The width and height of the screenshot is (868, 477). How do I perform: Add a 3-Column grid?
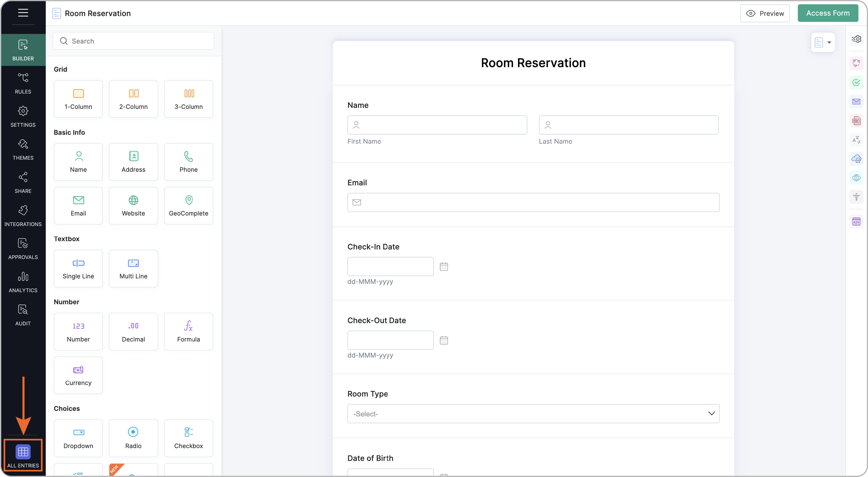click(x=189, y=99)
